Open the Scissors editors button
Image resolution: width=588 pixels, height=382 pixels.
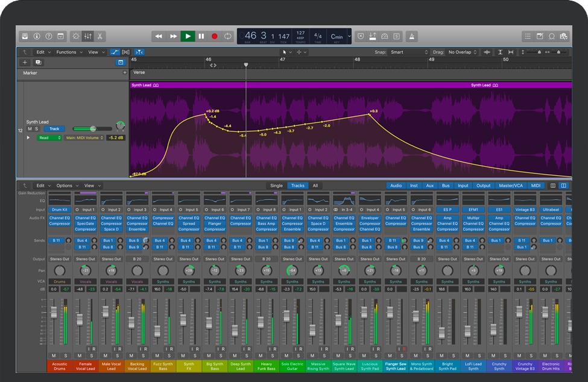(100, 36)
